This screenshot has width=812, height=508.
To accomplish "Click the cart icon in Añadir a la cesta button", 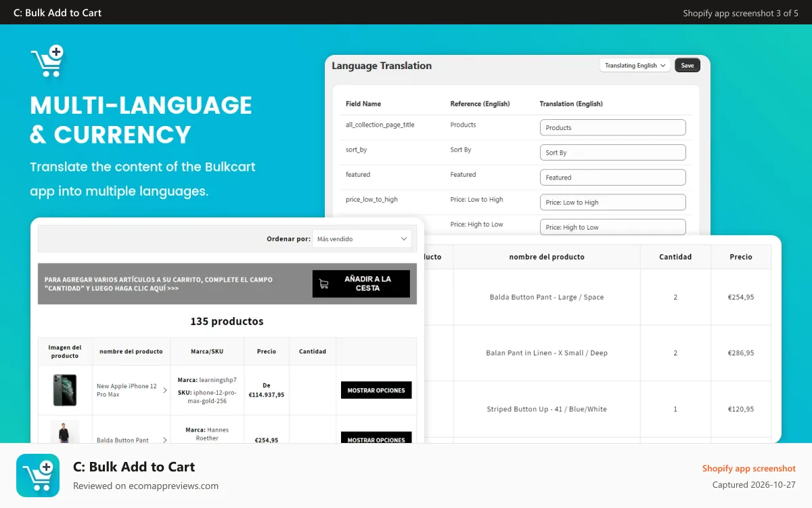I will pos(323,284).
